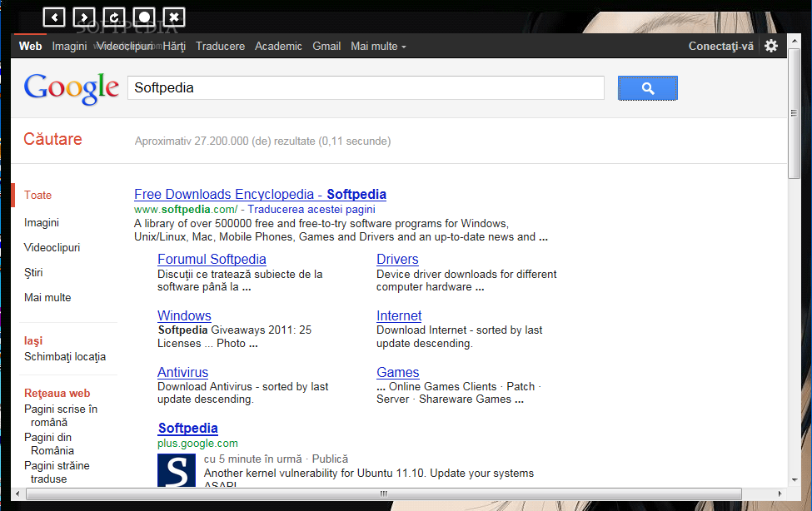Viewport: 812px width, 511px height.
Task: Select Pagini străine traduse filter
Action: point(57,472)
